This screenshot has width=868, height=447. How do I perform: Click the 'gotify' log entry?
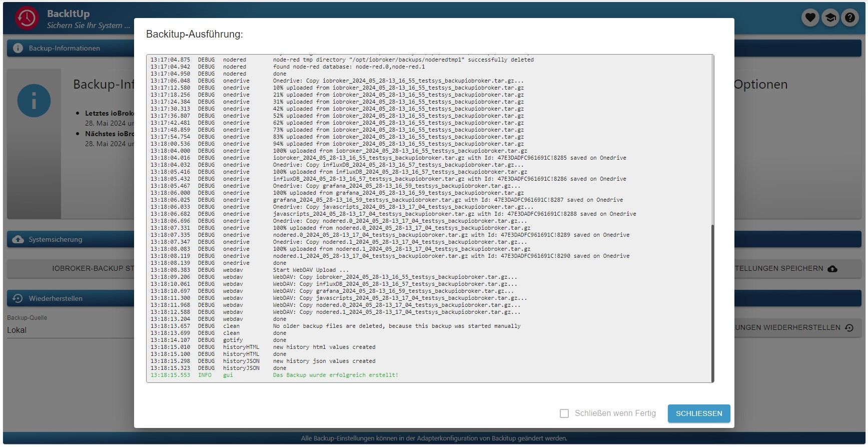(x=233, y=340)
